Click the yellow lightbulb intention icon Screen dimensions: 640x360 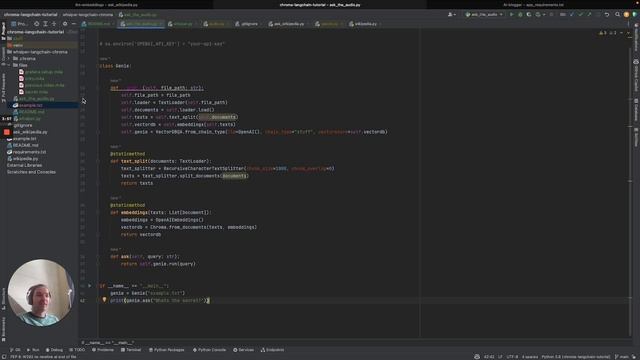(x=104, y=300)
